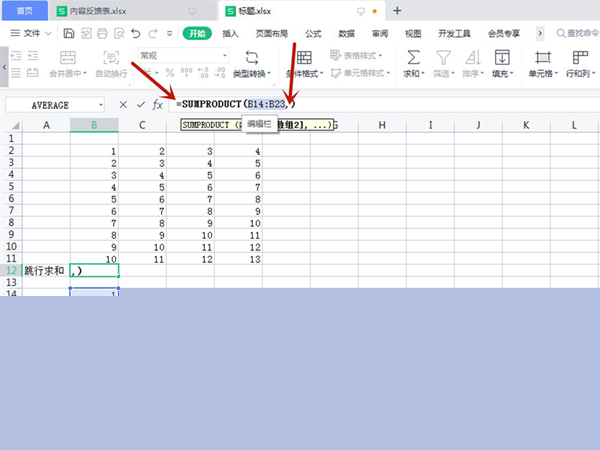Screen dimensions: 600x450
Task: Confirm the formula with the checkmark icon
Action: click(141, 104)
